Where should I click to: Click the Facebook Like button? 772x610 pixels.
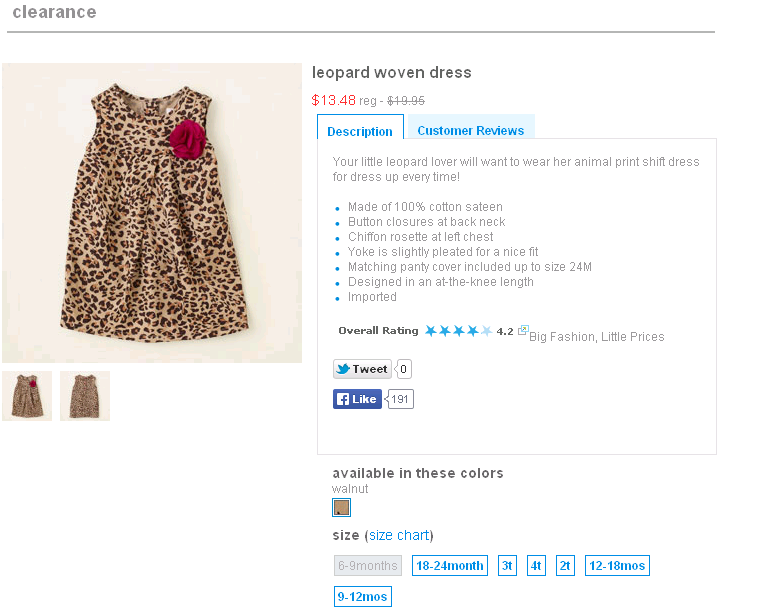click(357, 399)
